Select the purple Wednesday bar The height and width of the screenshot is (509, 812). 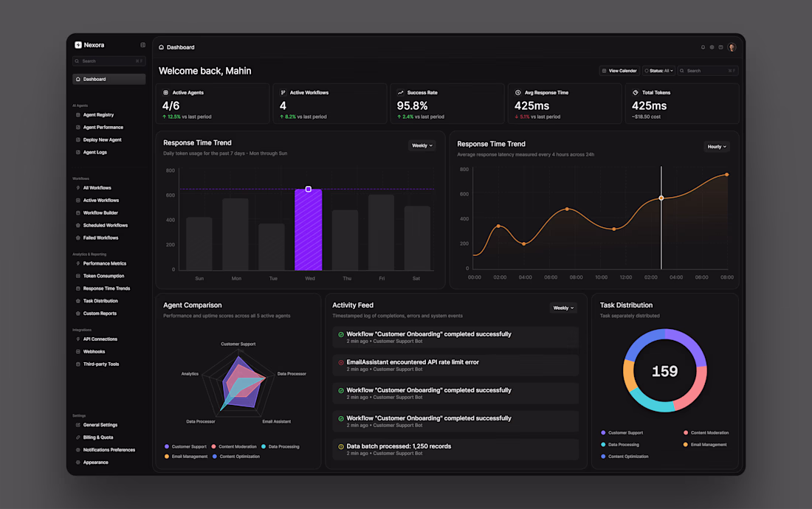pos(308,229)
